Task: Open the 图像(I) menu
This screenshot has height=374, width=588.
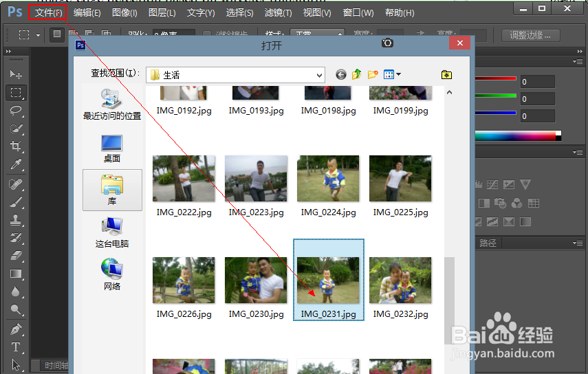Action: pos(124,13)
